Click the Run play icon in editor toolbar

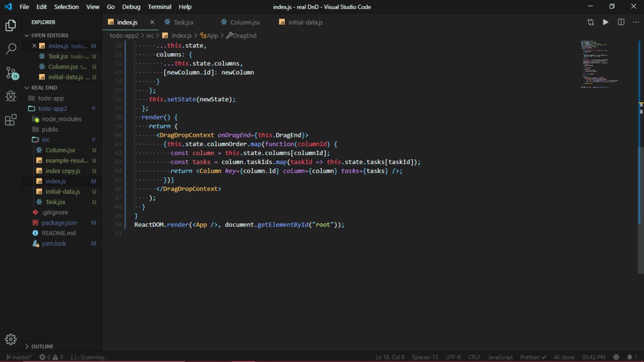(x=606, y=22)
